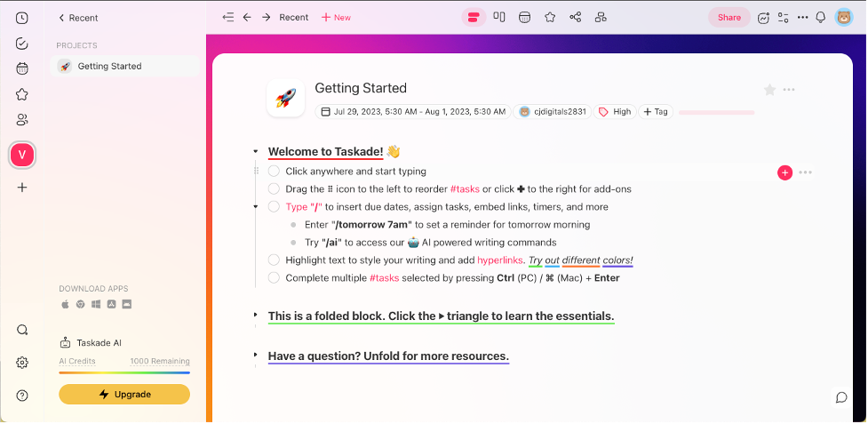Screen dimensions: 868x424
Task: Open notifications bell icon
Action: coord(821,18)
